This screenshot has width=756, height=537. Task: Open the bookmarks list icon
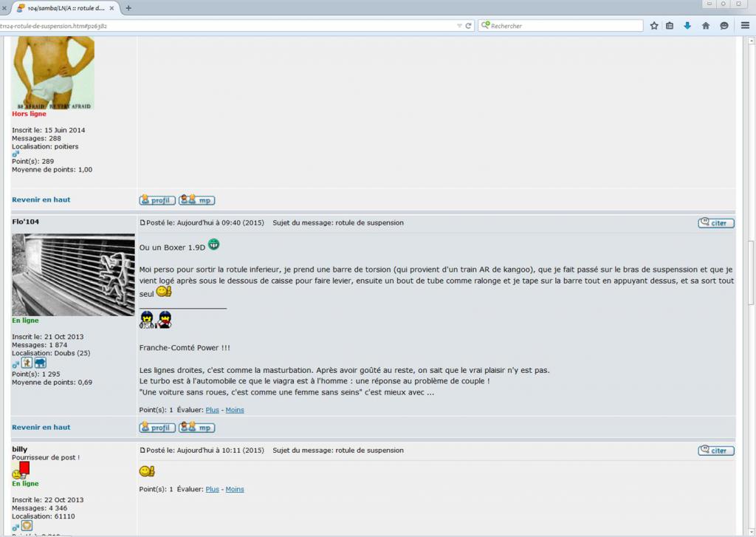coord(670,26)
